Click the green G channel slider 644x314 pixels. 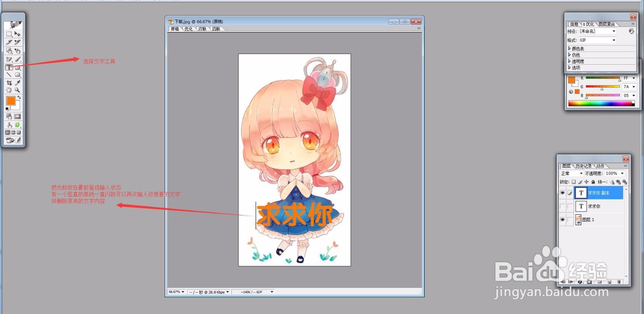click(603, 87)
